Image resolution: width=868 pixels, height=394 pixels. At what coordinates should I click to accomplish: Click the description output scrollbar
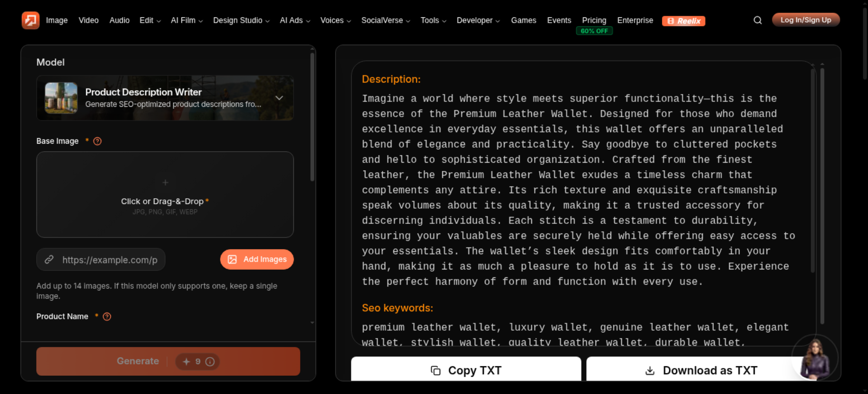pos(813,171)
